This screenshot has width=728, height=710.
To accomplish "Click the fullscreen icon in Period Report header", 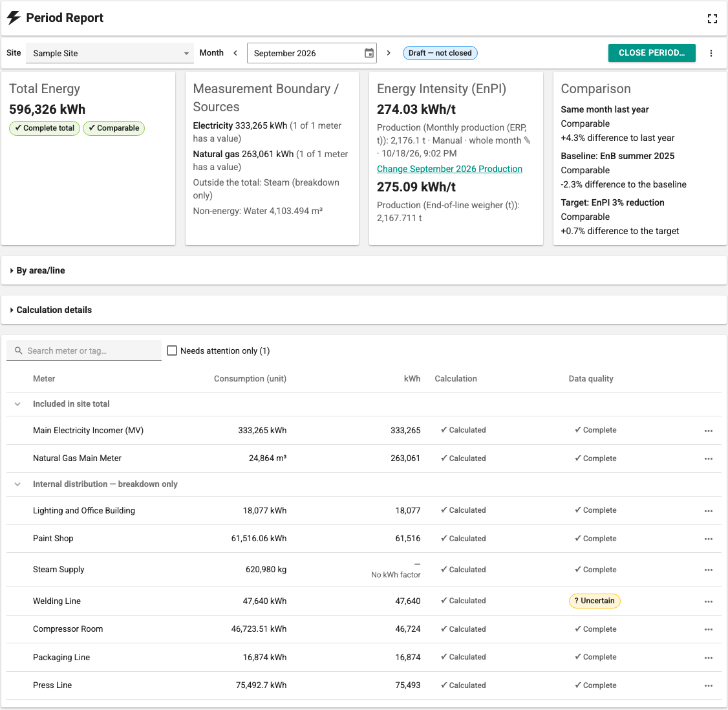I will coord(712,19).
